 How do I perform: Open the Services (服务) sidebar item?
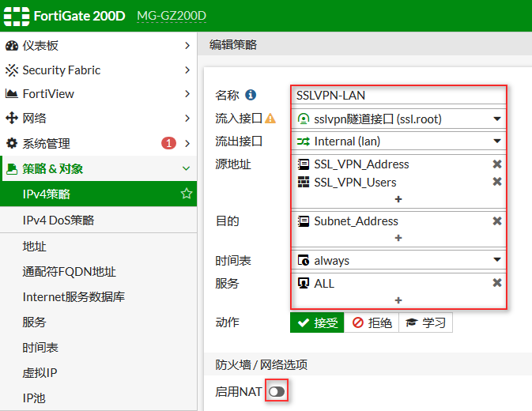98,322
